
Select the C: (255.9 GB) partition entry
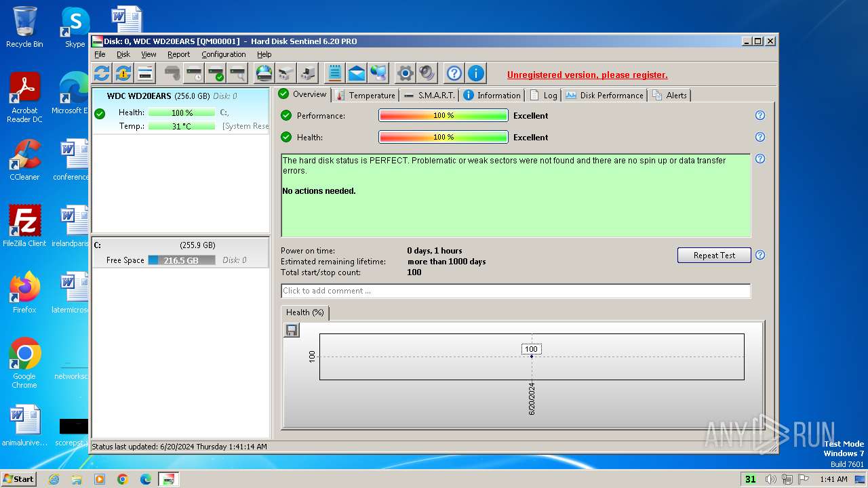(x=181, y=253)
